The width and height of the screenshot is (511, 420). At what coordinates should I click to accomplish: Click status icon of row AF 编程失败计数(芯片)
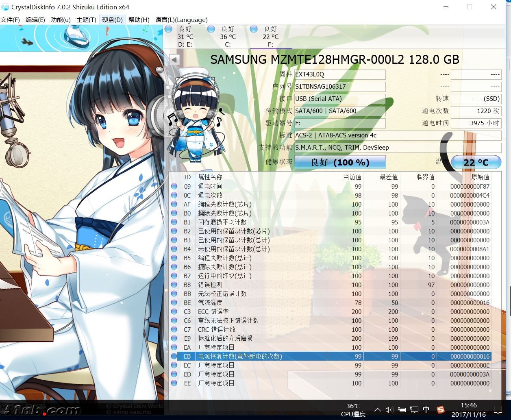click(174, 204)
